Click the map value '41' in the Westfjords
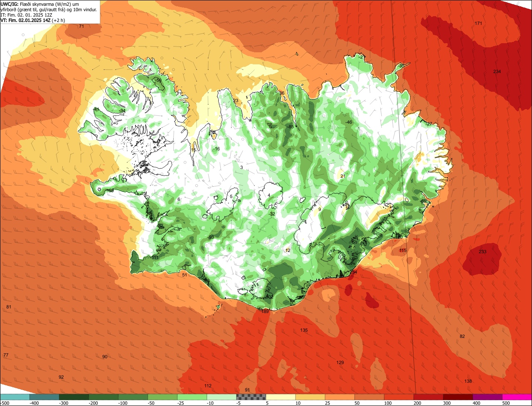 96,109
